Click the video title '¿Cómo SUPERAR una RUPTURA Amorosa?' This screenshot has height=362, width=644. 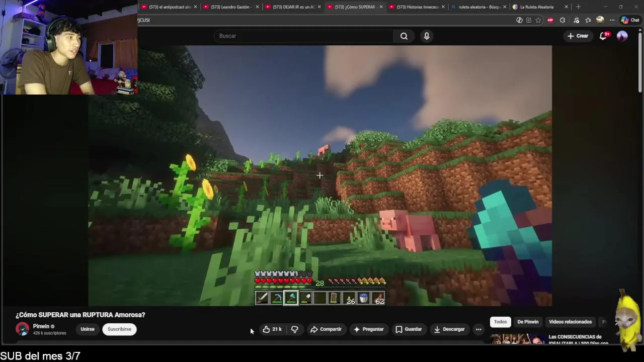click(80, 315)
